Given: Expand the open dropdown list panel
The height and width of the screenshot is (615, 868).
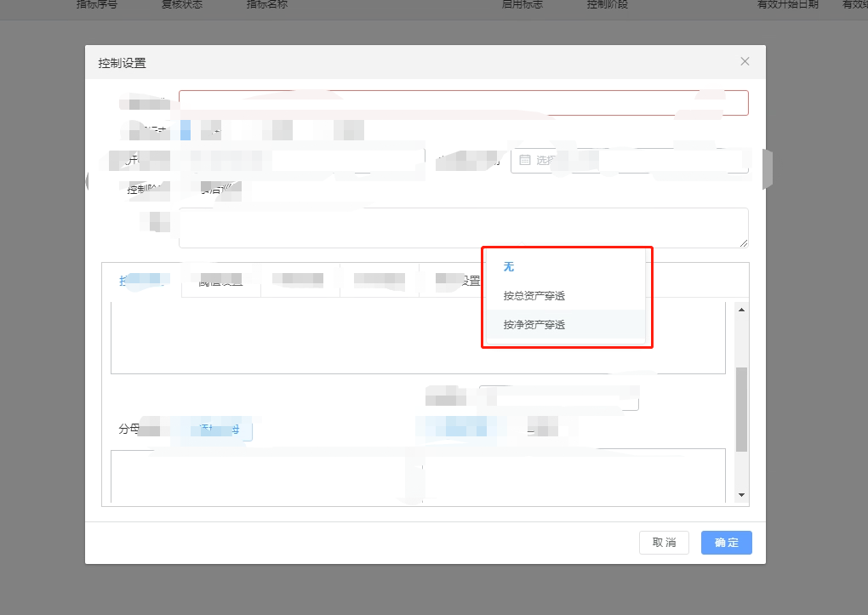Looking at the screenshot, I should pyautogui.click(x=567, y=297).
